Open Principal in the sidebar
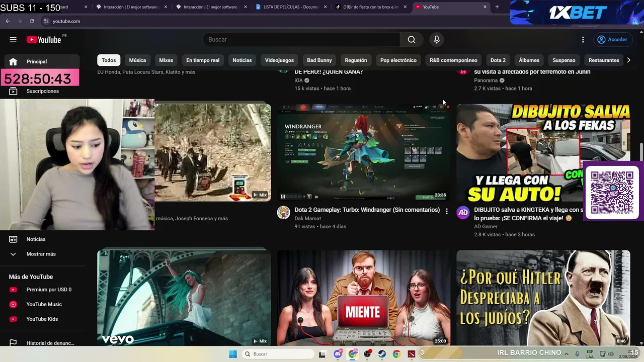 (x=42, y=61)
